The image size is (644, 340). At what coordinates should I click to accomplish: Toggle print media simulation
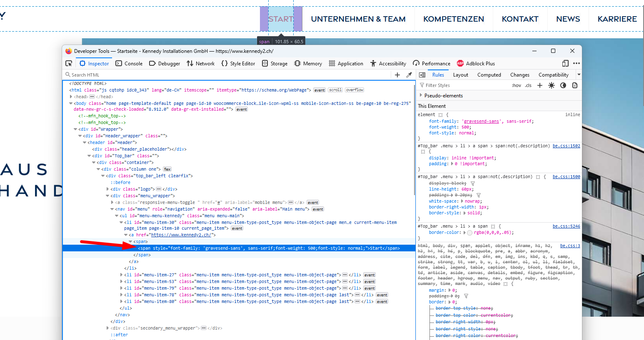coord(575,85)
